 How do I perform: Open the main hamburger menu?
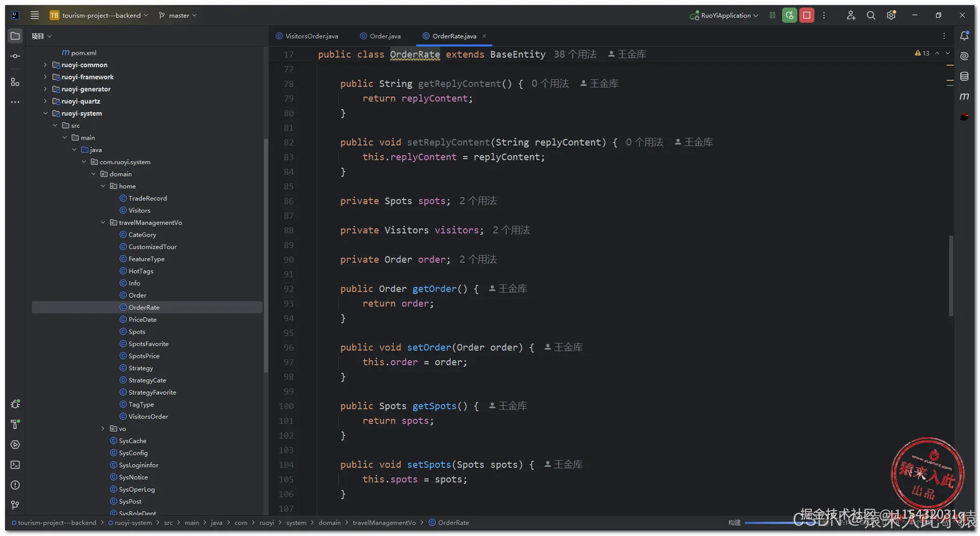click(x=35, y=15)
